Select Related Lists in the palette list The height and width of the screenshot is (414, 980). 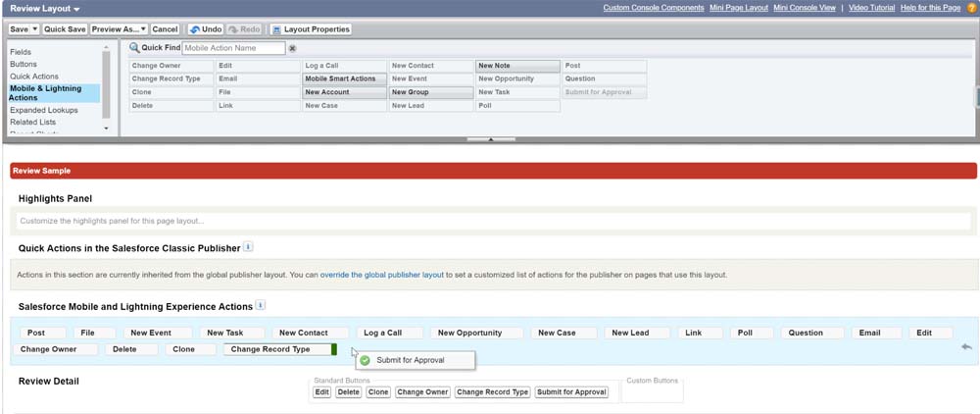pyautogui.click(x=32, y=123)
